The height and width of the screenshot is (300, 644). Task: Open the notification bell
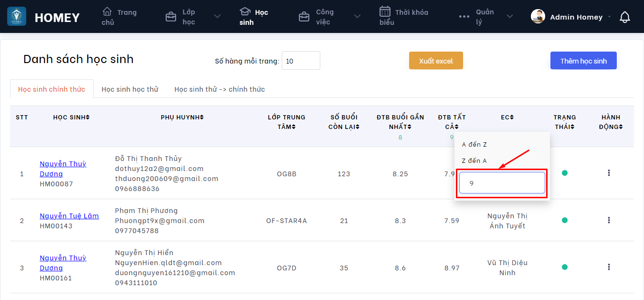tap(624, 17)
